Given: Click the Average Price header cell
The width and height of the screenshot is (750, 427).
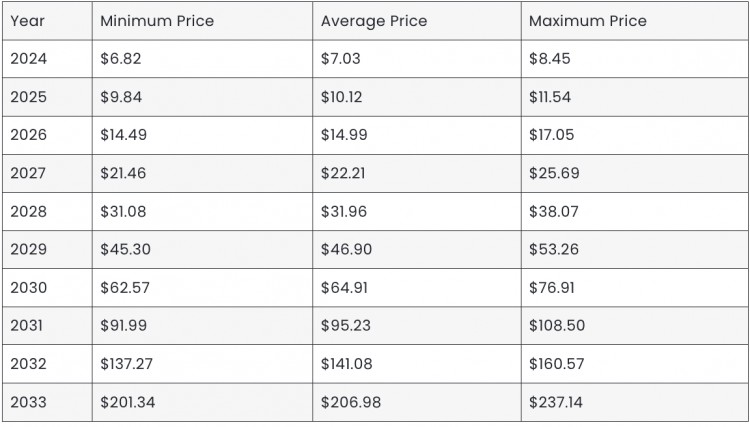Looking at the screenshot, I should pos(417,21).
